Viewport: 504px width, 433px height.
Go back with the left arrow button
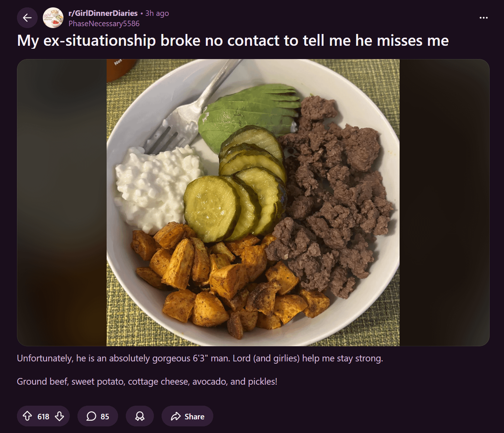27,18
